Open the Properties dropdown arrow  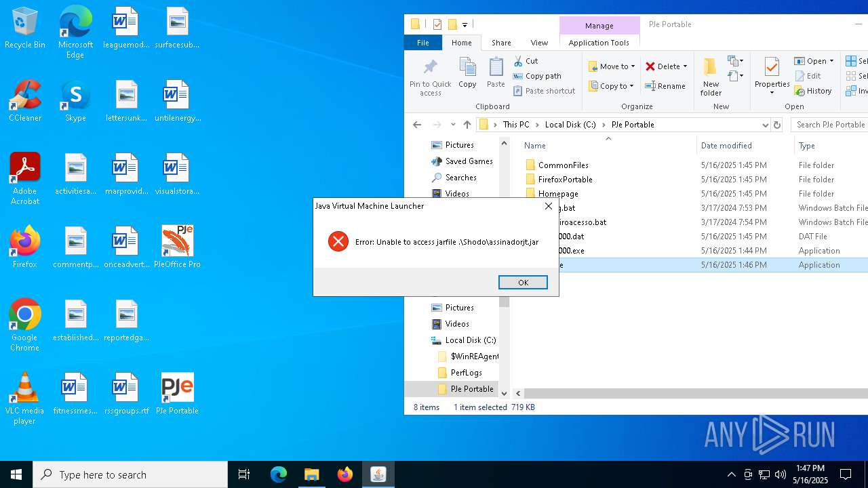[x=772, y=93]
